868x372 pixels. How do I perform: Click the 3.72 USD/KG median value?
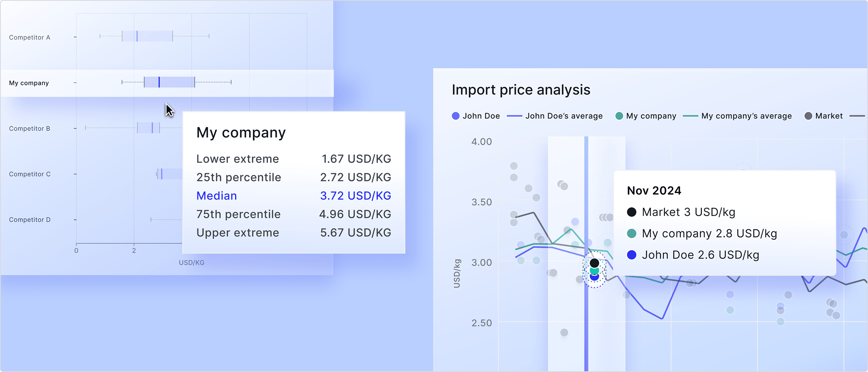(x=355, y=195)
